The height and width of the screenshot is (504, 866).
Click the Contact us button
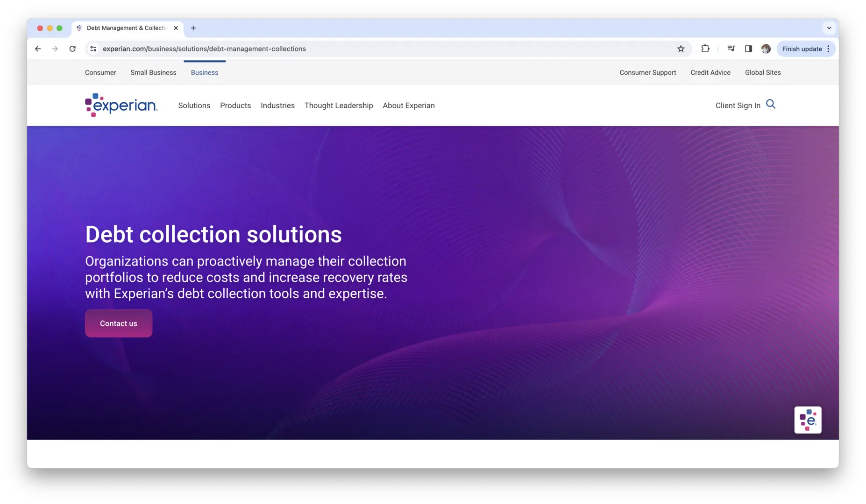point(119,323)
